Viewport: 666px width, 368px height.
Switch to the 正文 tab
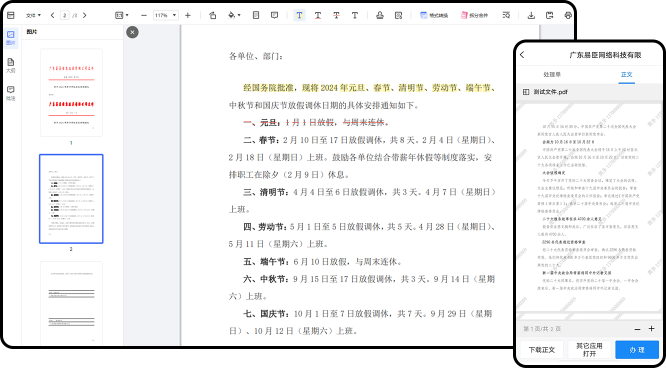coord(626,74)
